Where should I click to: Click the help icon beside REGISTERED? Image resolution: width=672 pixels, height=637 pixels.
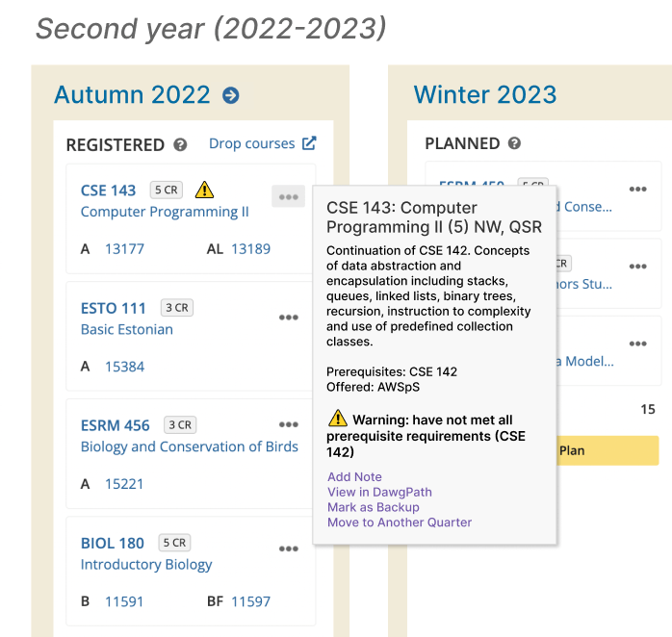(180, 145)
